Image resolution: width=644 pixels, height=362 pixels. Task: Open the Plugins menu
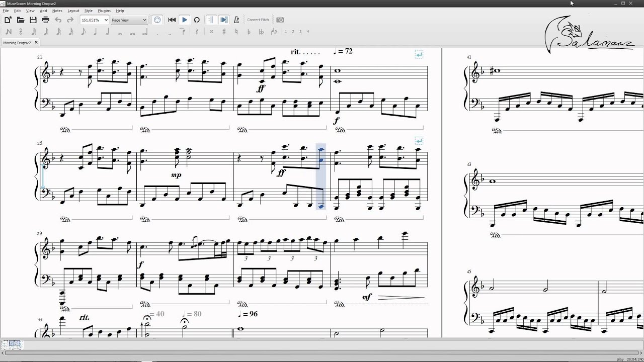(104, 11)
